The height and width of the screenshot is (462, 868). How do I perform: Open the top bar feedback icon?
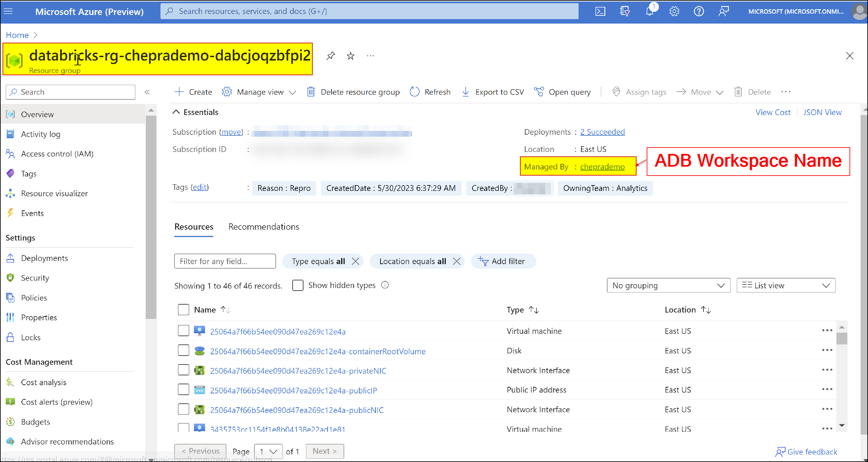[723, 11]
